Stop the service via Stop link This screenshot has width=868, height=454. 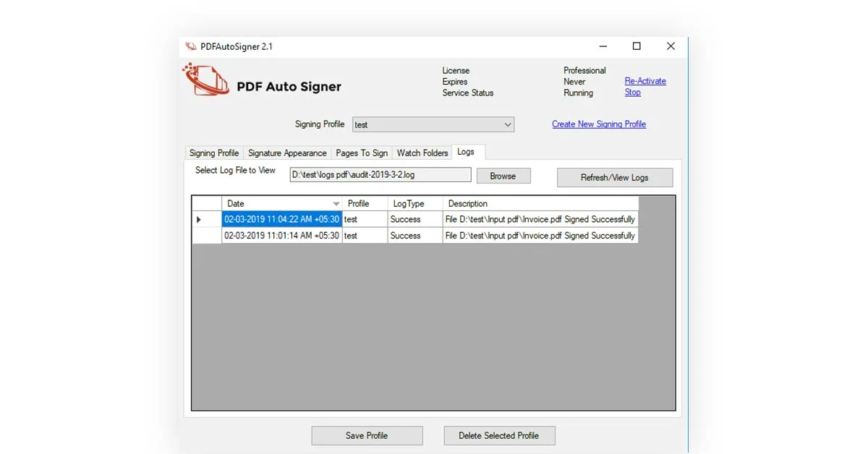(x=632, y=93)
